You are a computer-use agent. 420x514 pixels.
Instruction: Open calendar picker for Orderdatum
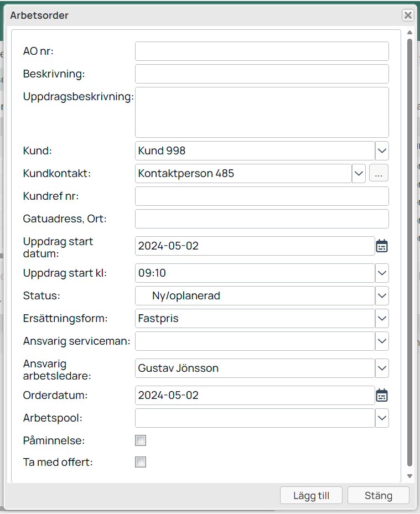click(382, 396)
